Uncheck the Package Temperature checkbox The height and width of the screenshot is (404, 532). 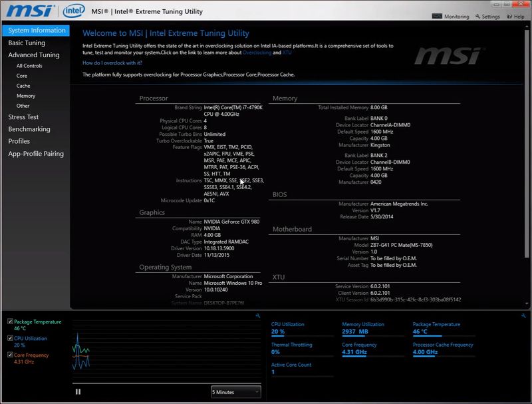[9, 320]
